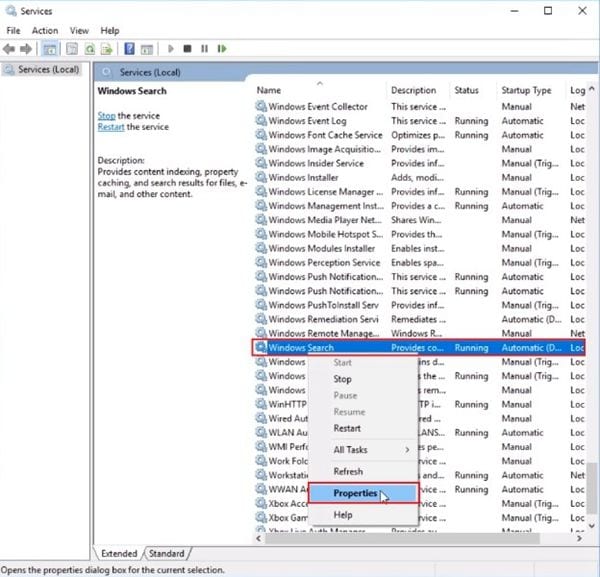This screenshot has height=577, width=600.
Task: Click the horizontal scrollbar left arrow
Action: (259, 538)
